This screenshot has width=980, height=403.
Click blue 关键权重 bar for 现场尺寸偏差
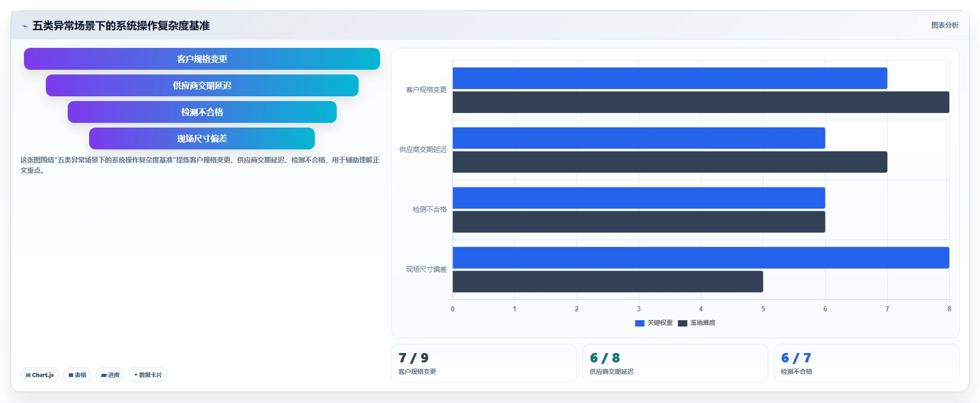click(x=701, y=258)
